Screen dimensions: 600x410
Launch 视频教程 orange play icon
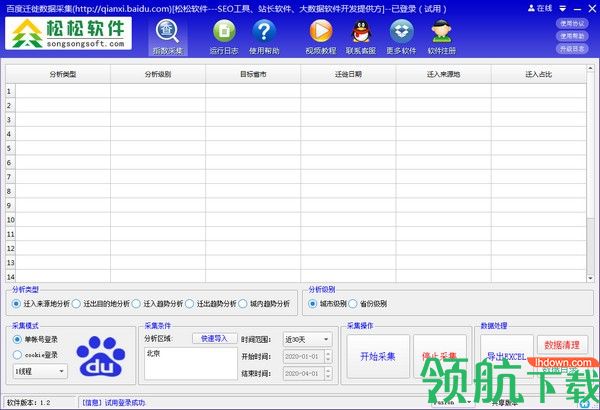tap(321, 37)
